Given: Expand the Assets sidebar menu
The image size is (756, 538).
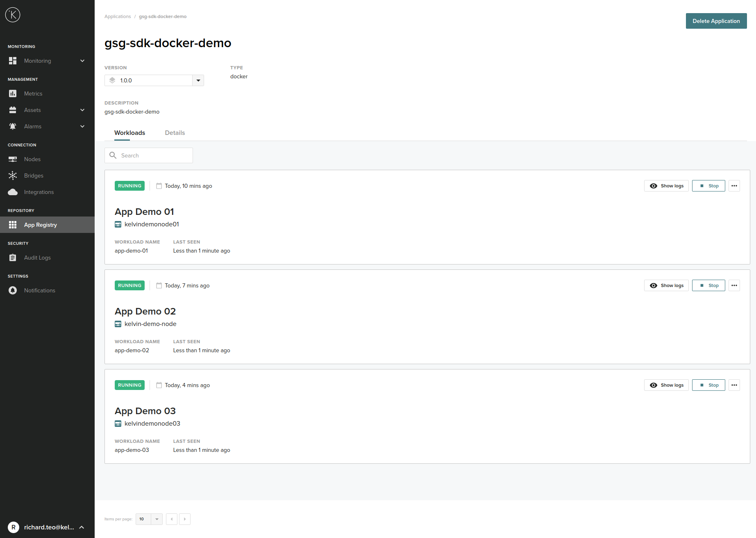Looking at the screenshot, I should pos(82,110).
